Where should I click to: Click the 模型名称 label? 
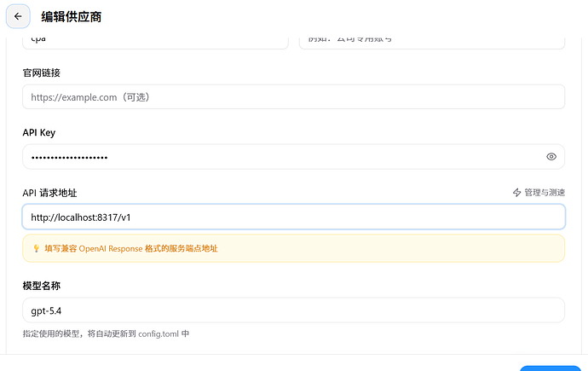coord(41,286)
